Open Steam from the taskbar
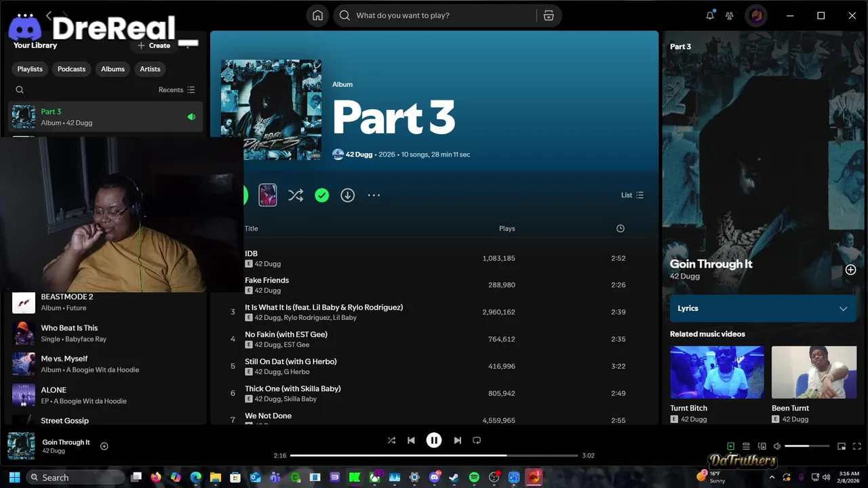Viewport: 868px width, 488px height. 454,477
